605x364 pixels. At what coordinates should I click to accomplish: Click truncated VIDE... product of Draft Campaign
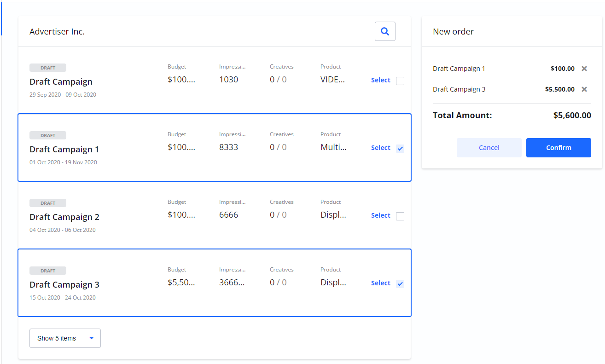click(332, 79)
